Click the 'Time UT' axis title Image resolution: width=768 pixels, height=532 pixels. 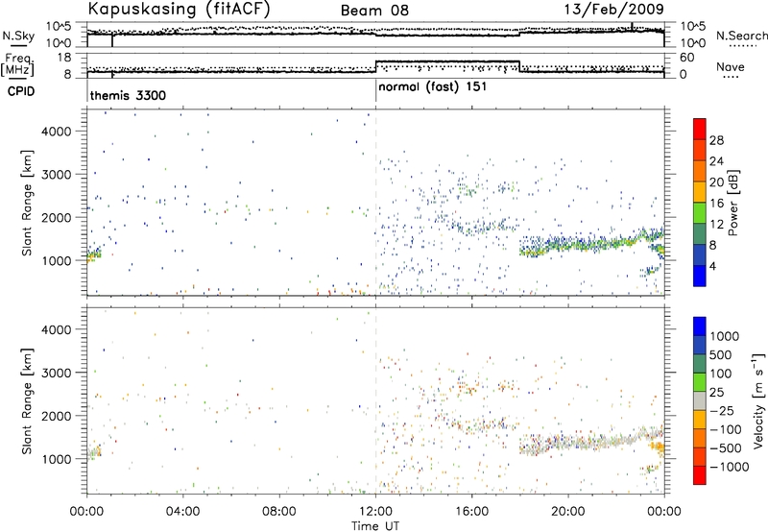coord(375,526)
